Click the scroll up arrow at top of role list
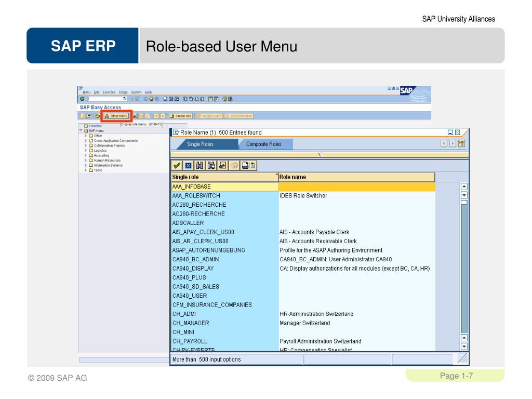This screenshot has width=532, height=399. coord(464,187)
